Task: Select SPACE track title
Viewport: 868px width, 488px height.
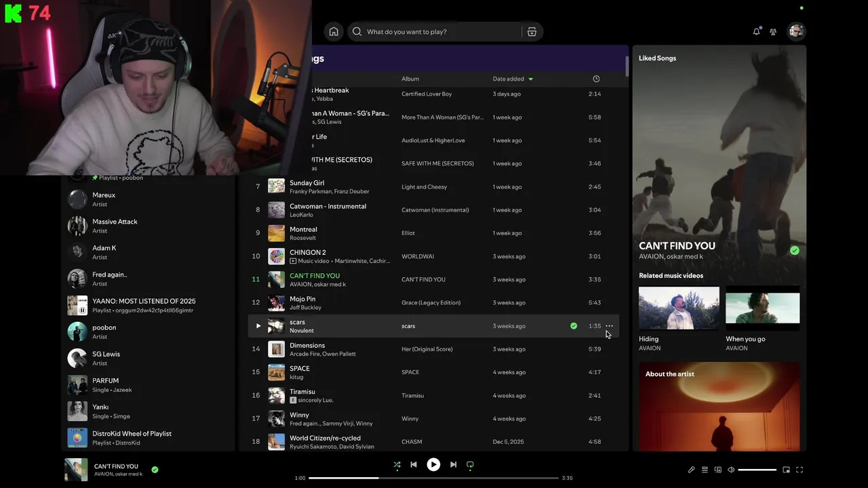Action: 300,369
